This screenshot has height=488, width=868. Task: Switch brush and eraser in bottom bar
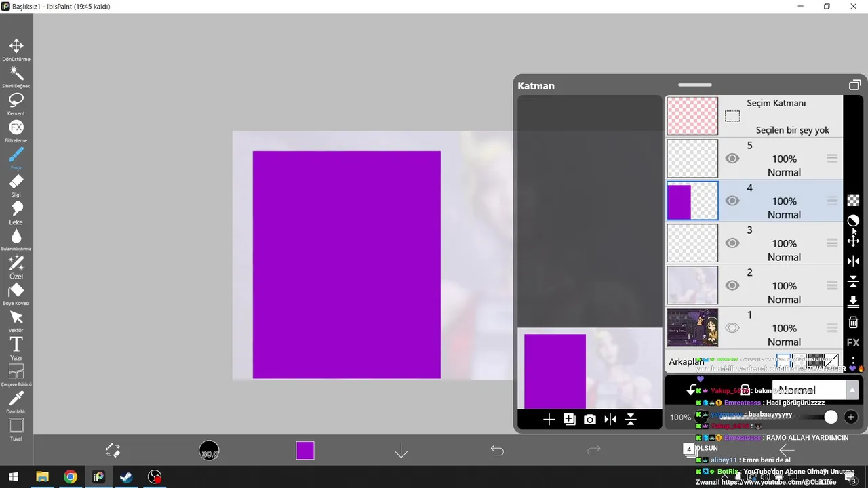click(113, 450)
